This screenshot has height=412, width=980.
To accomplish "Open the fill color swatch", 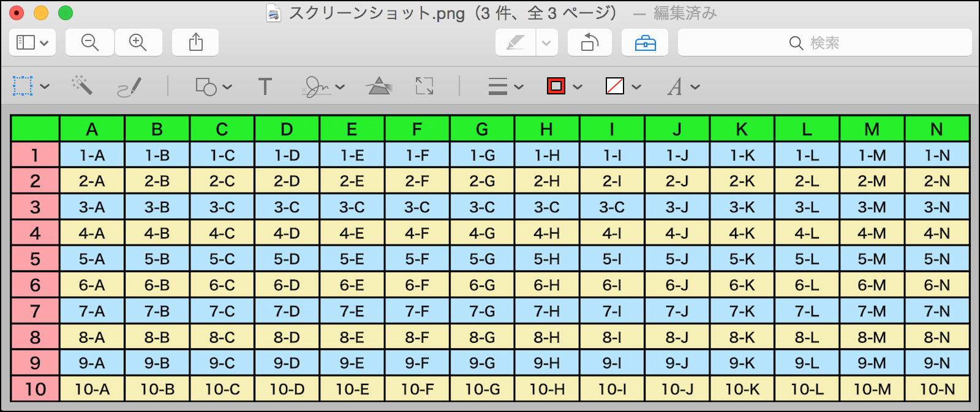I will point(615,86).
